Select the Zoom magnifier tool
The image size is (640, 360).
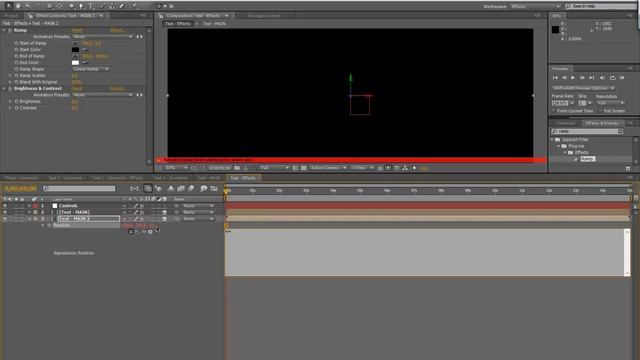28,6
